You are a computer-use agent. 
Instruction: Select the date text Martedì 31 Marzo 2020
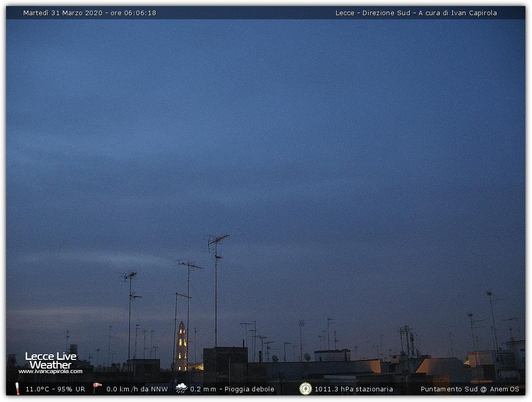(x=63, y=13)
